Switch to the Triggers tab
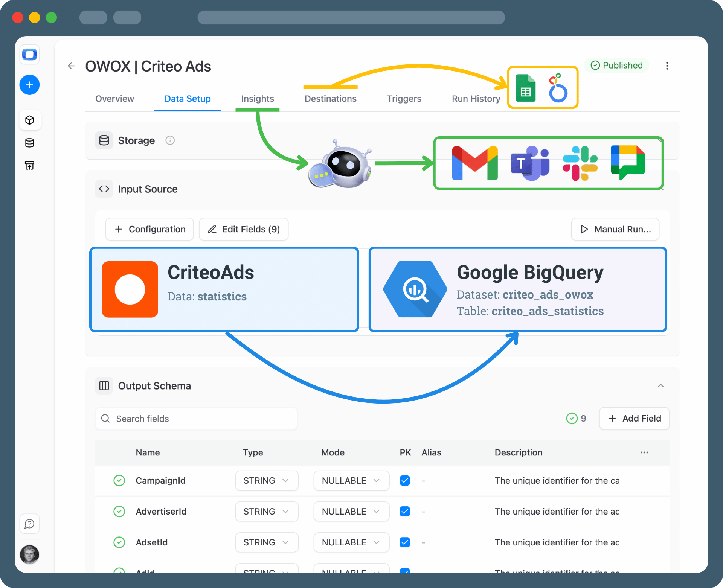723x588 pixels. pos(404,99)
